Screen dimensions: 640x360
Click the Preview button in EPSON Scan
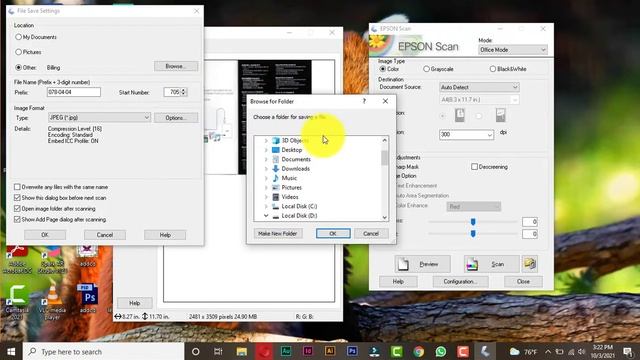[x=422, y=264]
